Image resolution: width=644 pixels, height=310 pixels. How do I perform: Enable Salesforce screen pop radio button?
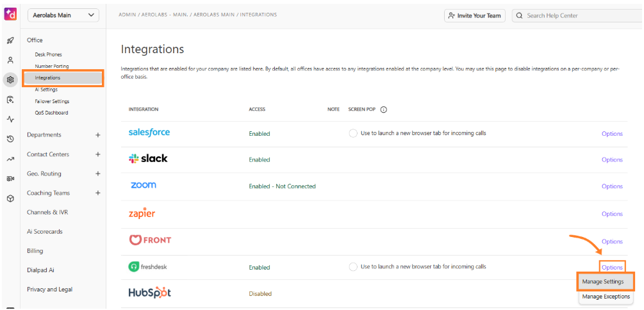pos(353,133)
